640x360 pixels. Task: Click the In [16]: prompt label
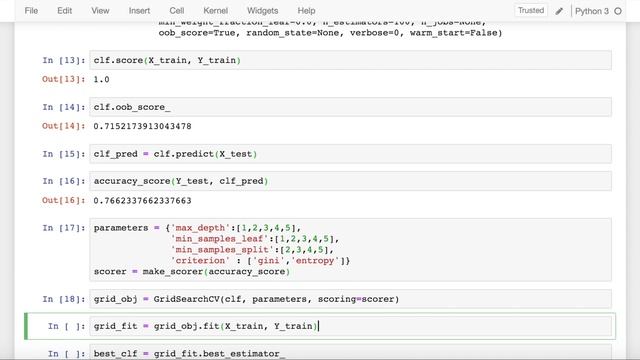tap(64, 181)
